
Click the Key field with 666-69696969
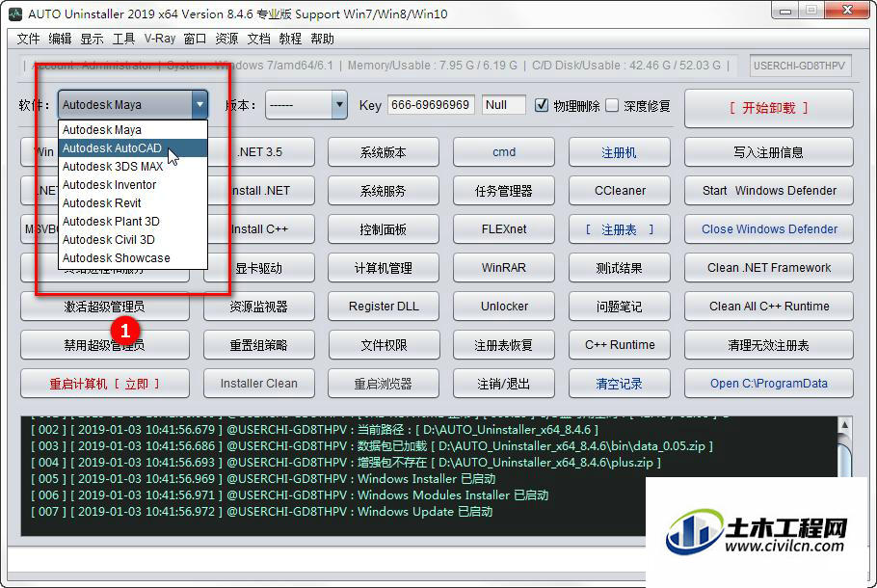(x=431, y=105)
